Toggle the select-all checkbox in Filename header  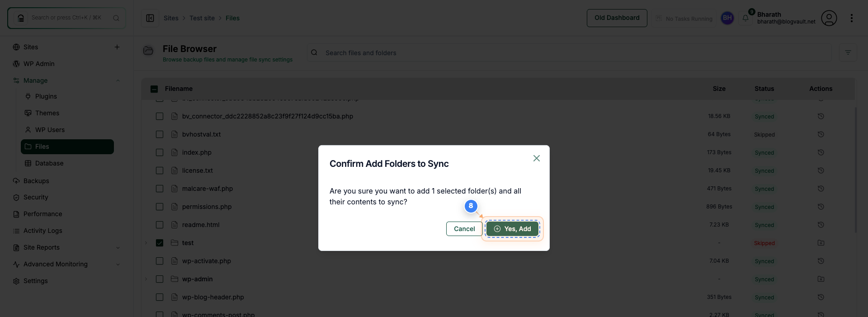154,89
